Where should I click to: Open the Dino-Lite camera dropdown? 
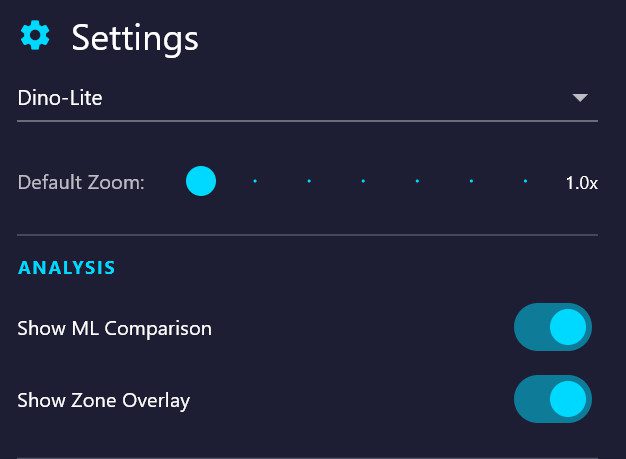[x=300, y=98]
